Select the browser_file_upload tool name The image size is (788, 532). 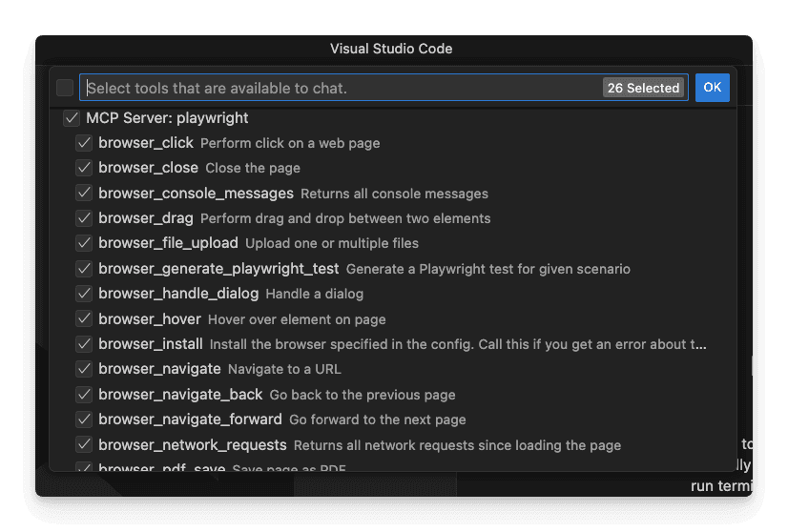point(168,243)
